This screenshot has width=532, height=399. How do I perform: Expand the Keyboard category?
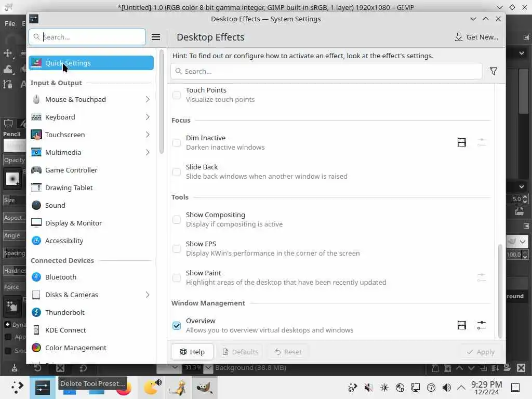tap(148, 117)
